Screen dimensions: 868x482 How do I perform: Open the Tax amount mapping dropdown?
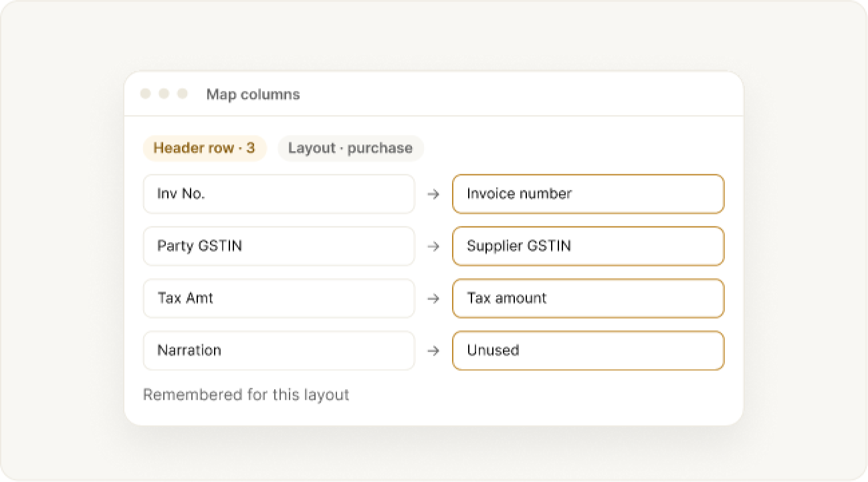[588, 298]
